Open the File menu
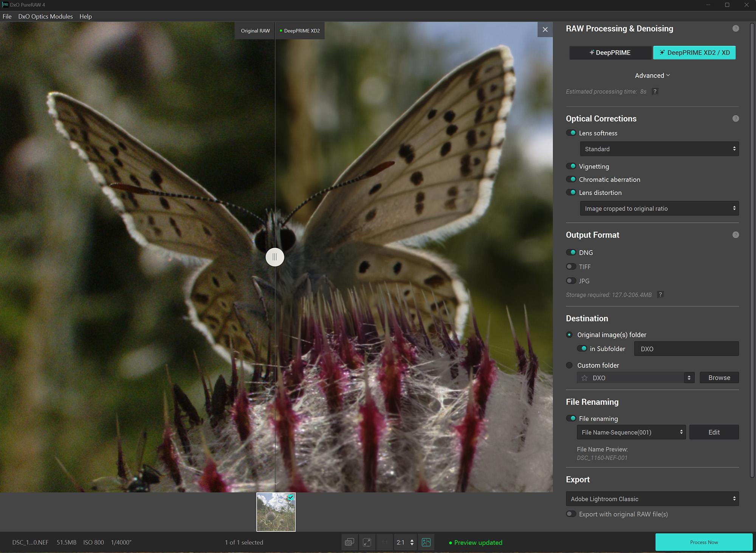This screenshot has width=756, height=553. 7,16
